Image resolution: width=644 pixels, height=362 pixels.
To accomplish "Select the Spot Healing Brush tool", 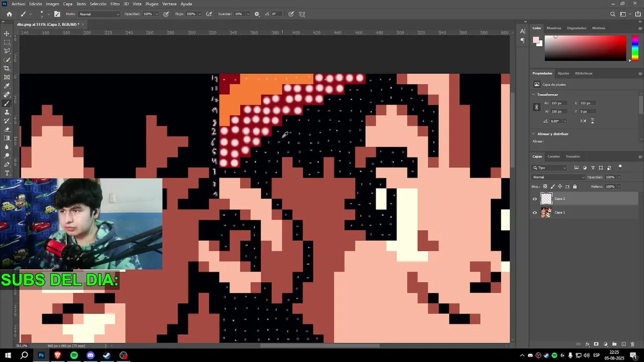I will tap(7, 95).
